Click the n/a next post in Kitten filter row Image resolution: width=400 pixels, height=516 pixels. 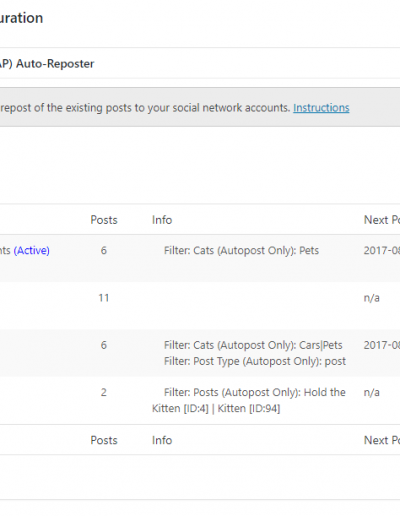[372, 392]
